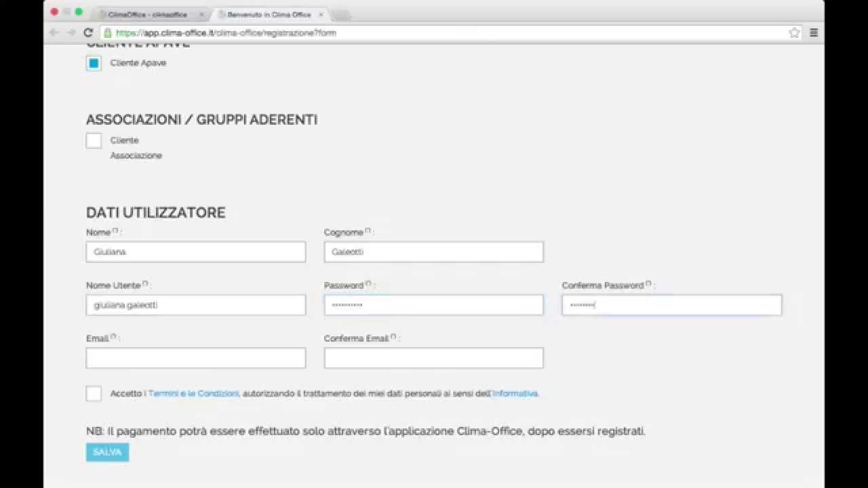Select the Benvenuto in Clima Office tab
The image size is (868, 488).
point(269,14)
